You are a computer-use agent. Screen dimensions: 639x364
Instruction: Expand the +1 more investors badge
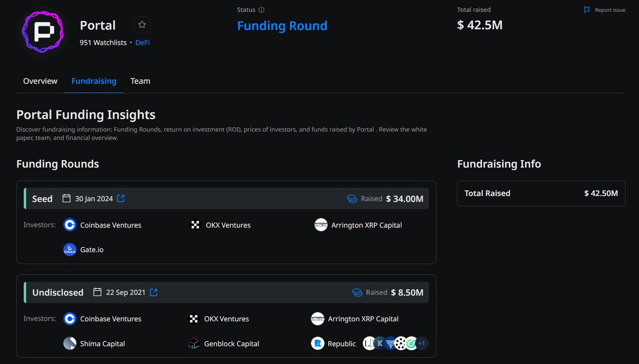click(x=422, y=344)
